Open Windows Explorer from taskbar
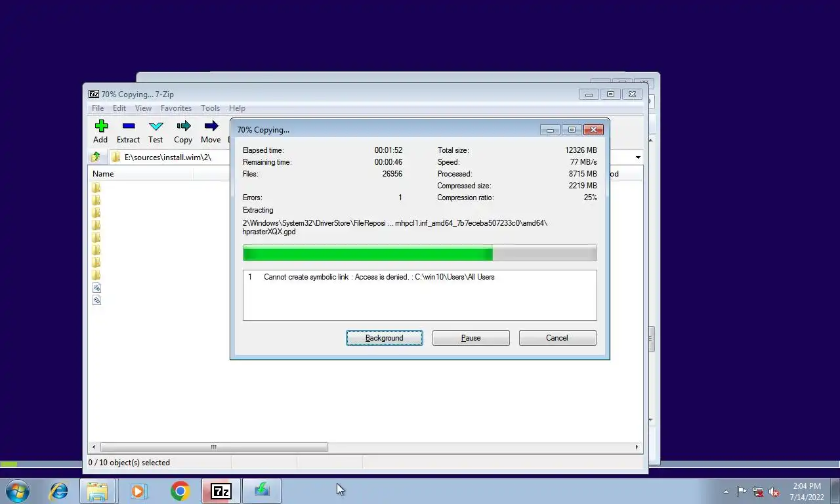 [x=97, y=491]
